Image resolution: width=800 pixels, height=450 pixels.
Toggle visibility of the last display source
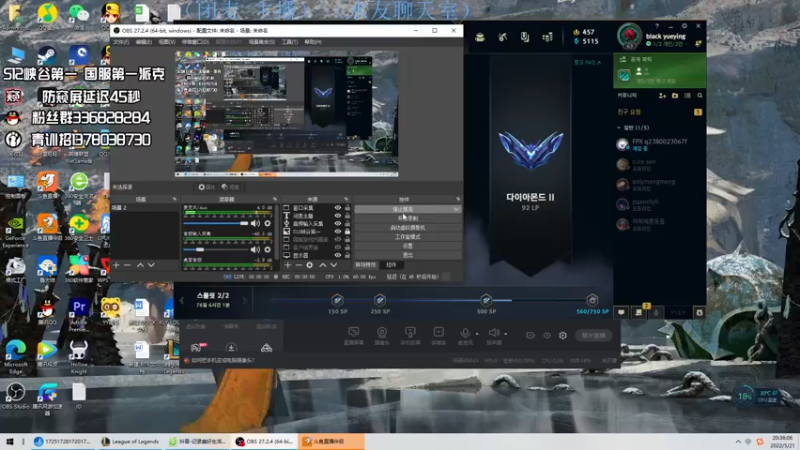338,255
